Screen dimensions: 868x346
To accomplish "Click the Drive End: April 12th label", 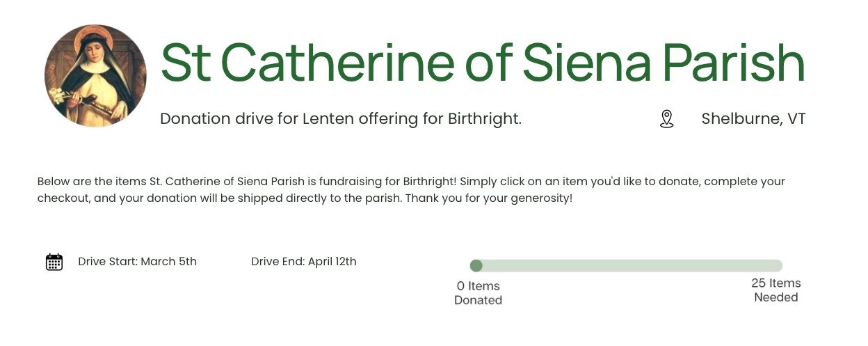I will [304, 262].
